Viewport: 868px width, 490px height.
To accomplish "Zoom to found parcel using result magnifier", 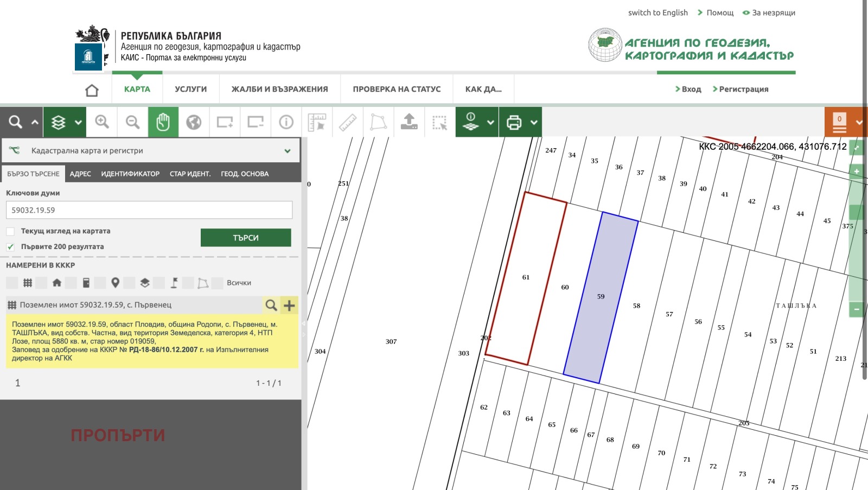I will tap(271, 306).
